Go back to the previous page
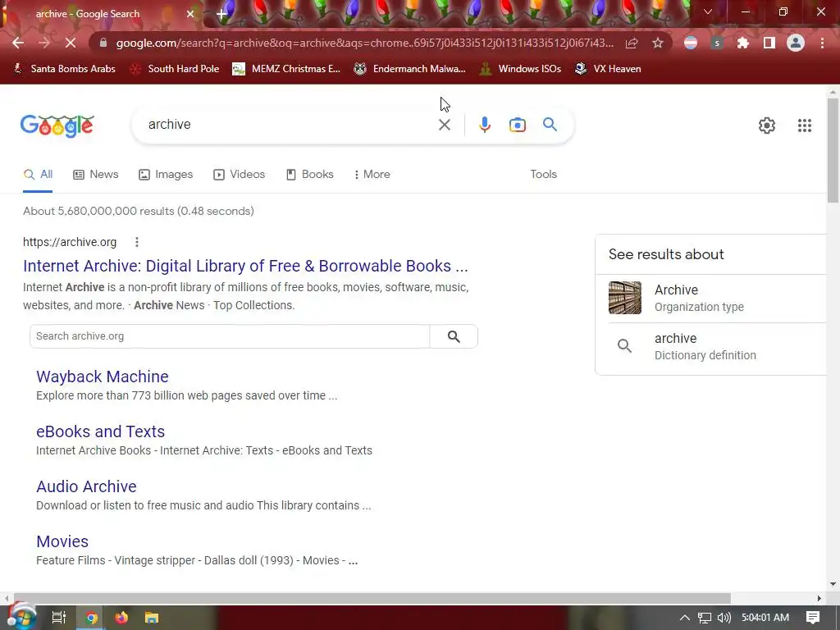This screenshot has width=840, height=630. 18,43
